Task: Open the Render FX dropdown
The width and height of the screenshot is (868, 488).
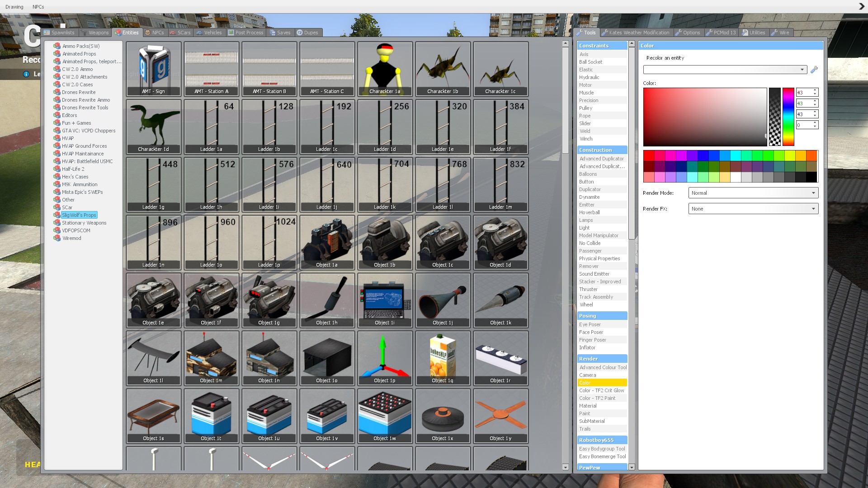Action: pyautogui.click(x=753, y=209)
